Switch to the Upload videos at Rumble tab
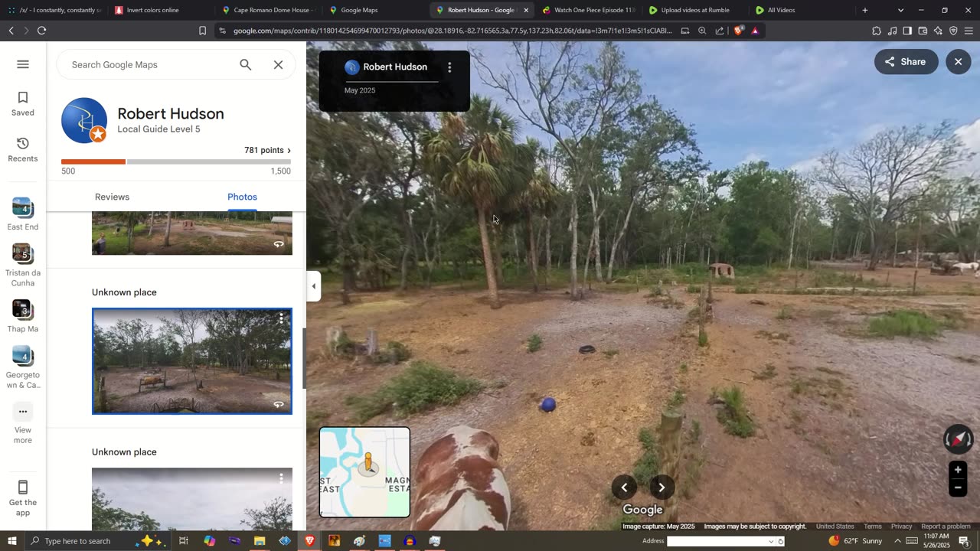The width and height of the screenshot is (980, 551). (696, 10)
